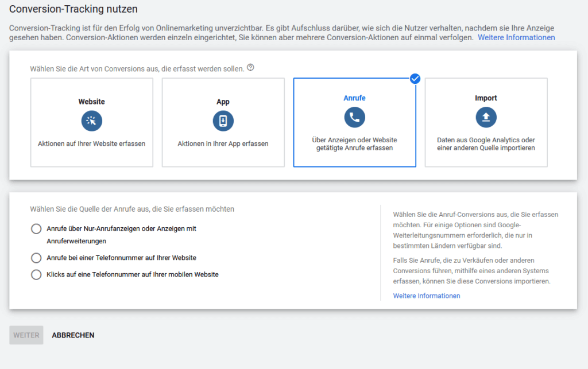This screenshot has width=588, height=369.
Task: Select the Import card title
Action: point(486,98)
